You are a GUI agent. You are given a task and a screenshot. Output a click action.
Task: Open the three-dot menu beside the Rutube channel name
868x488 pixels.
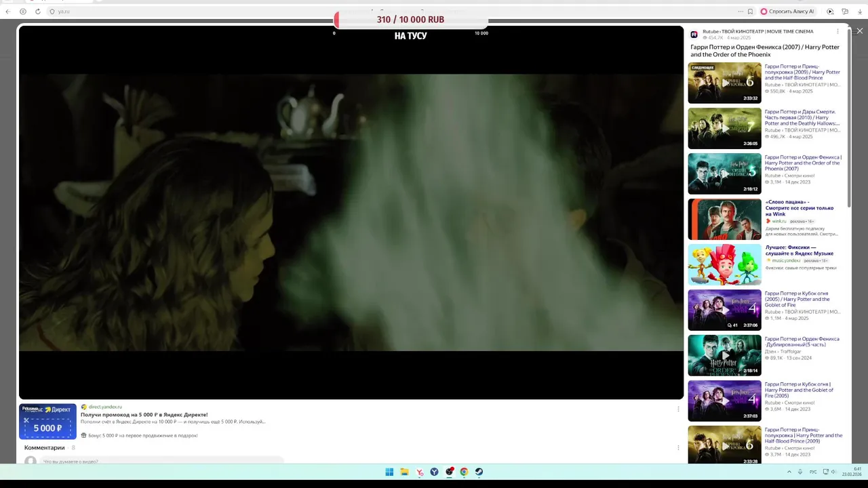point(837,31)
